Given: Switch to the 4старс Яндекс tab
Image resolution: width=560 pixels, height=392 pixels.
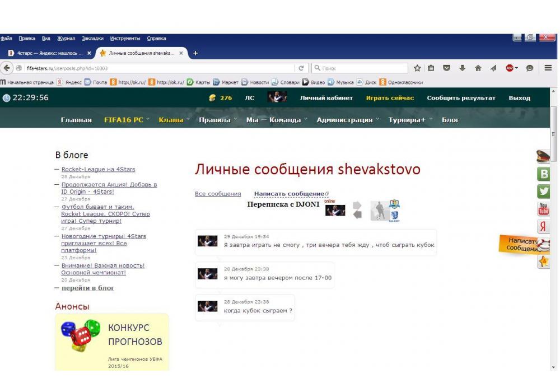Looking at the screenshot, I should (48, 53).
